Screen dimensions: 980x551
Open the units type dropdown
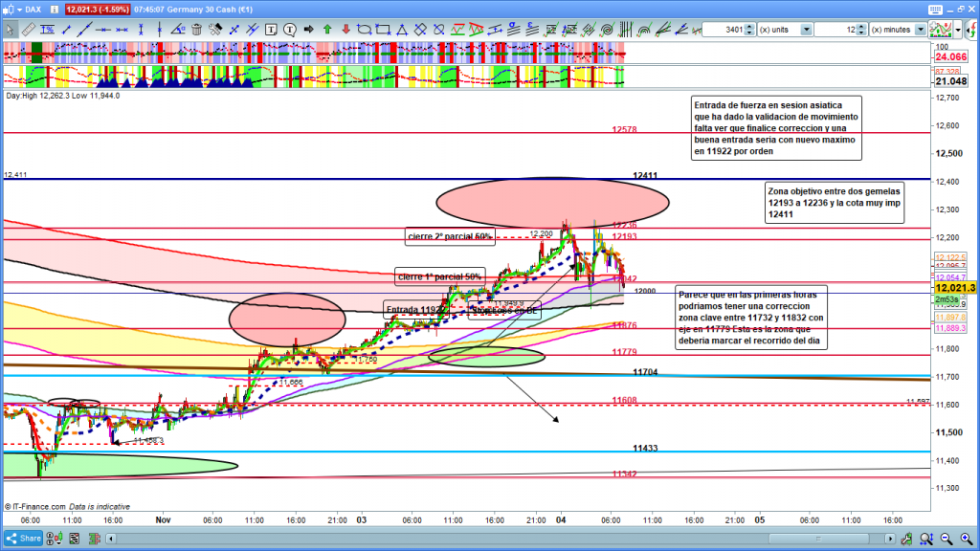[806, 30]
